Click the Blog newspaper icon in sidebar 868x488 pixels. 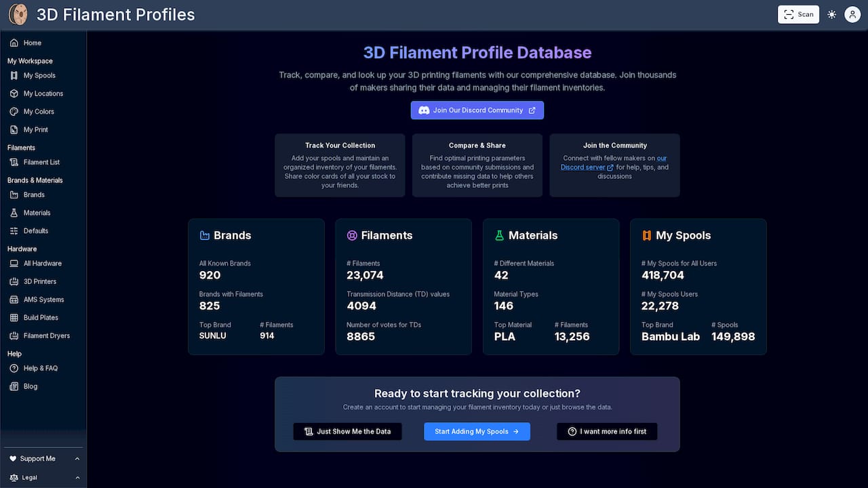click(14, 386)
